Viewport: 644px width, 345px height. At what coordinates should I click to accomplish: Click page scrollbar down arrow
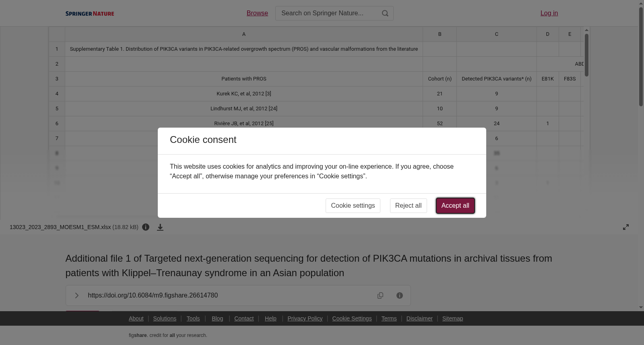pyautogui.click(x=641, y=308)
